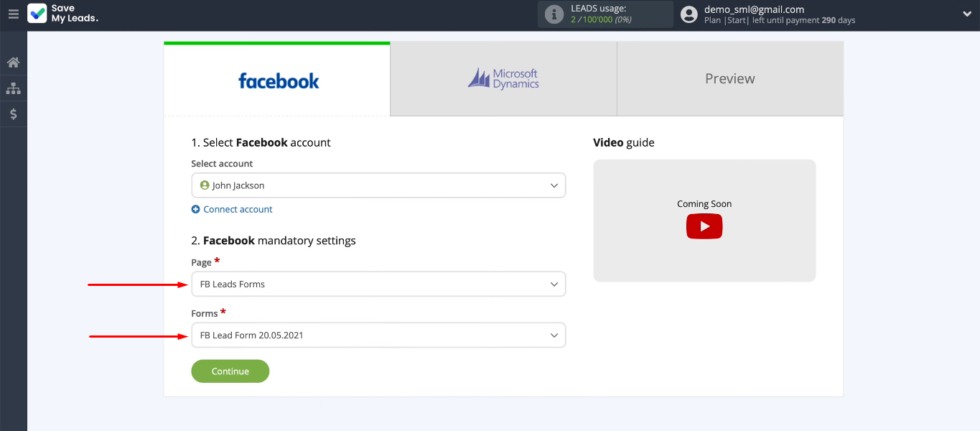Click the Connect account link
Image resolution: width=980 pixels, height=431 pixels.
point(238,210)
